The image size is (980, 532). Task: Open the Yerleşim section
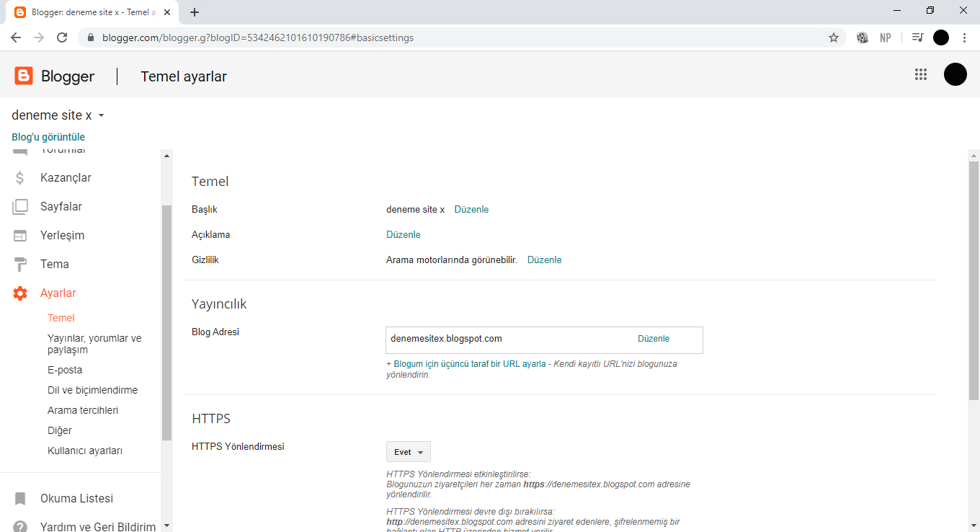[62, 236]
